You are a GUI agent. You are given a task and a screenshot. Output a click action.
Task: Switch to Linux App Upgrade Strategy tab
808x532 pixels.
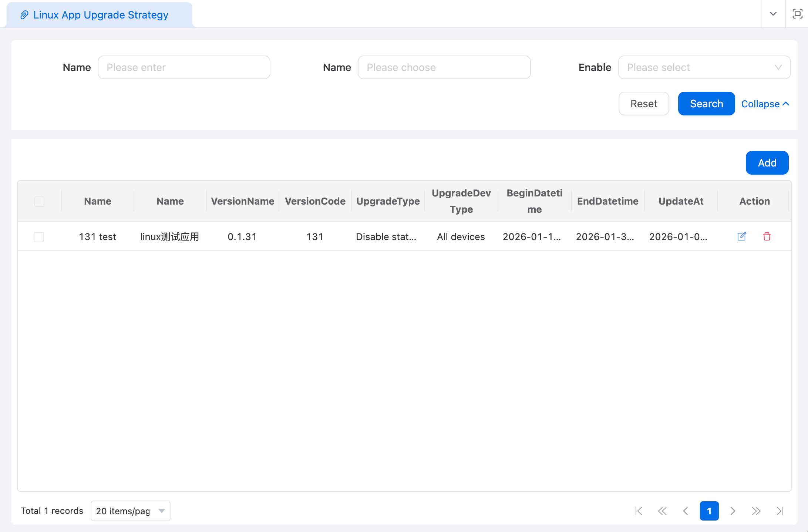[100, 15]
